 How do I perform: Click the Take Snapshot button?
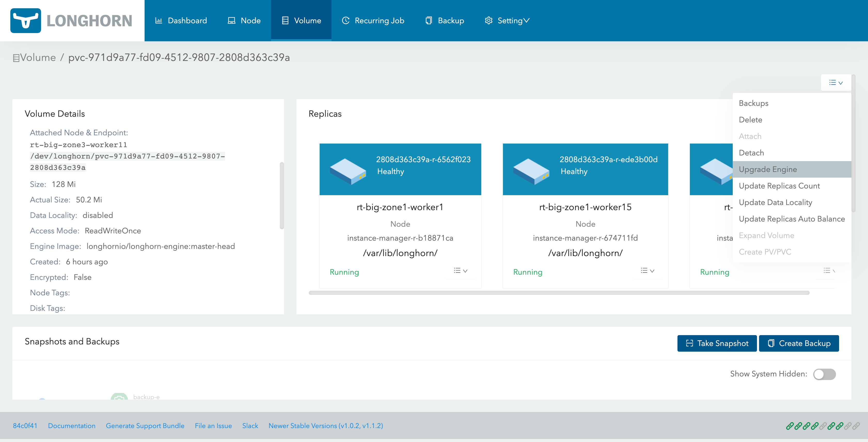(717, 343)
